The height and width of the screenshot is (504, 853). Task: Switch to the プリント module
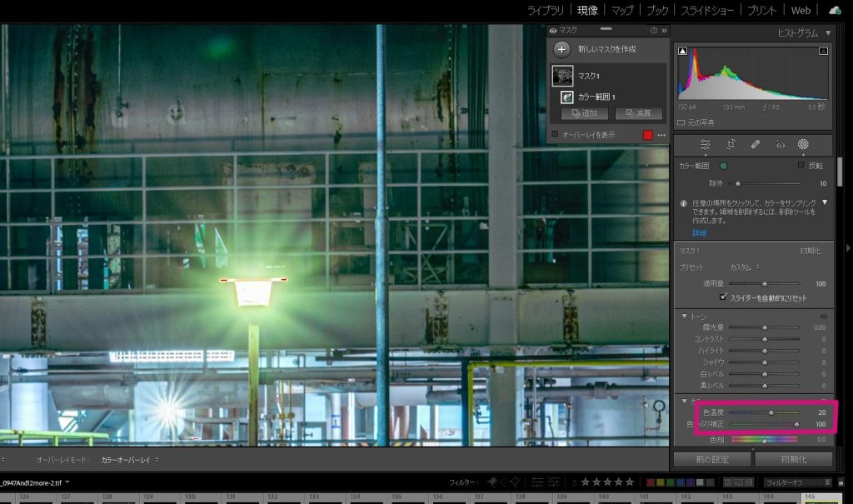pyautogui.click(x=761, y=10)
